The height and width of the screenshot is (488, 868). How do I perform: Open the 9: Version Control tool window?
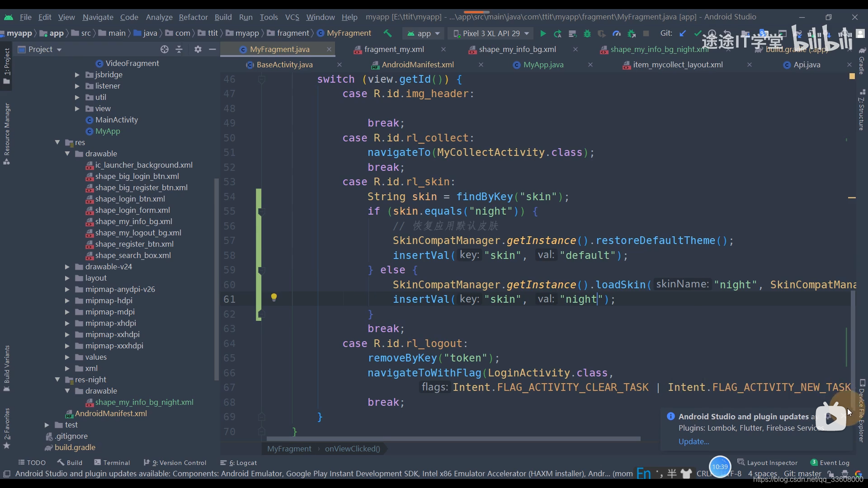click(175, 463)
